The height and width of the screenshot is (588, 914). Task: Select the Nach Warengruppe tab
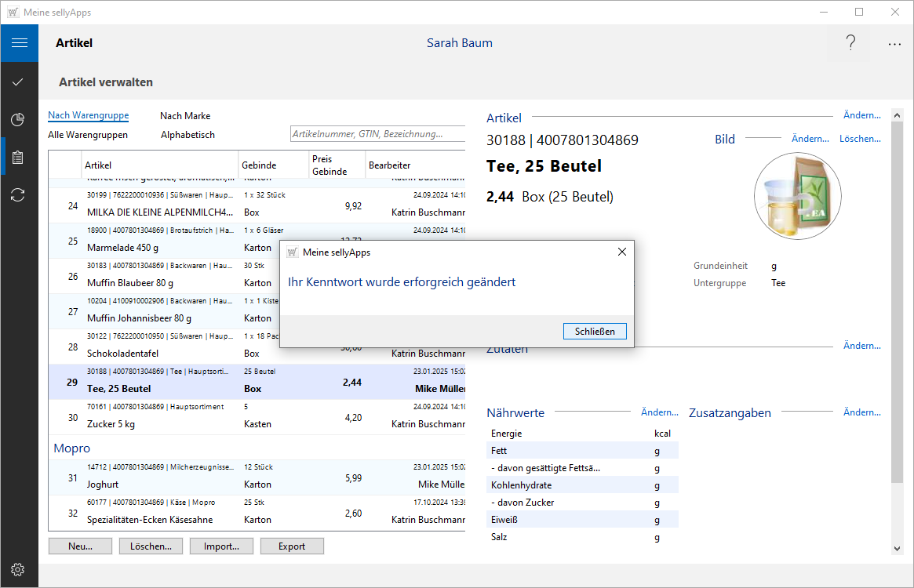[88, 116]
